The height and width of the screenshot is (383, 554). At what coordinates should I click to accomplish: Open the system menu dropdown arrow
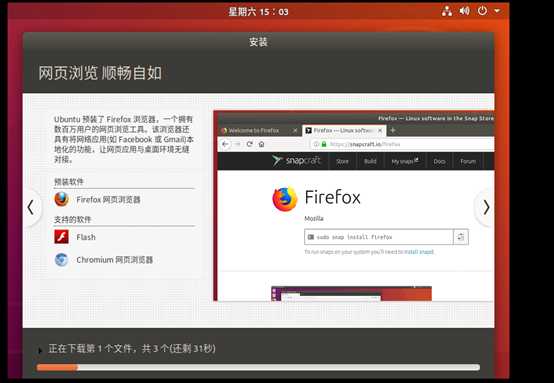click(x=497, y=11)
